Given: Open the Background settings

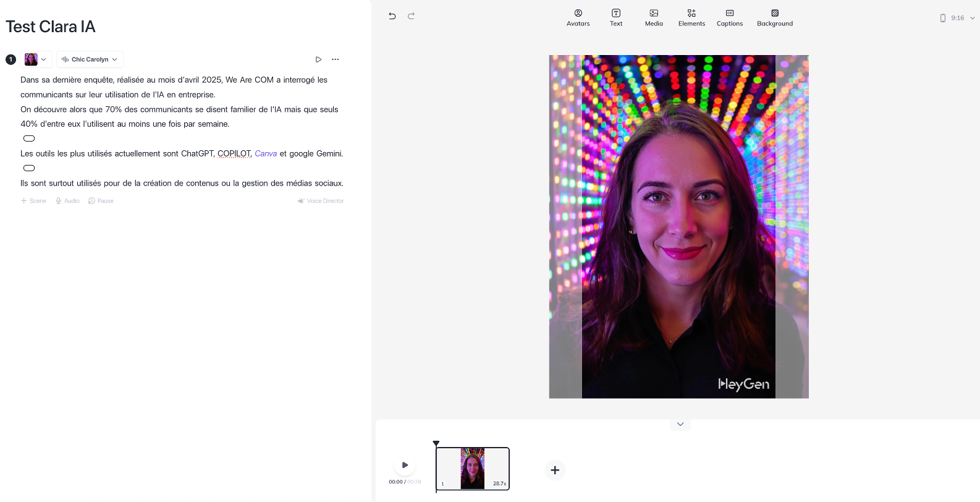Looking at the screenshot, I should [775, 18].
